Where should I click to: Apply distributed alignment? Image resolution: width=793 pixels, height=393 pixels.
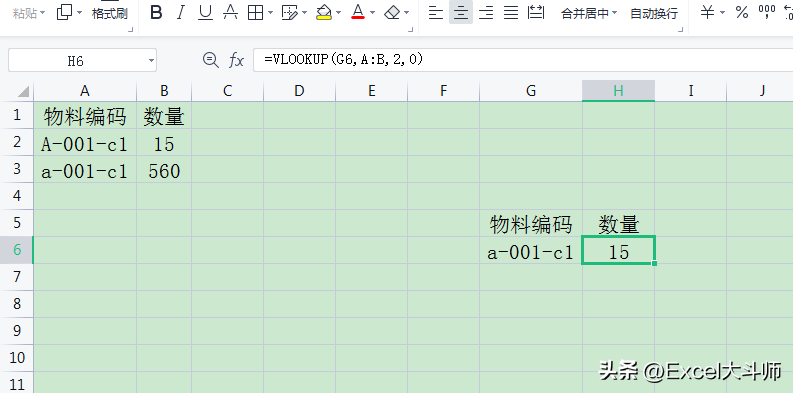[536, 13]
